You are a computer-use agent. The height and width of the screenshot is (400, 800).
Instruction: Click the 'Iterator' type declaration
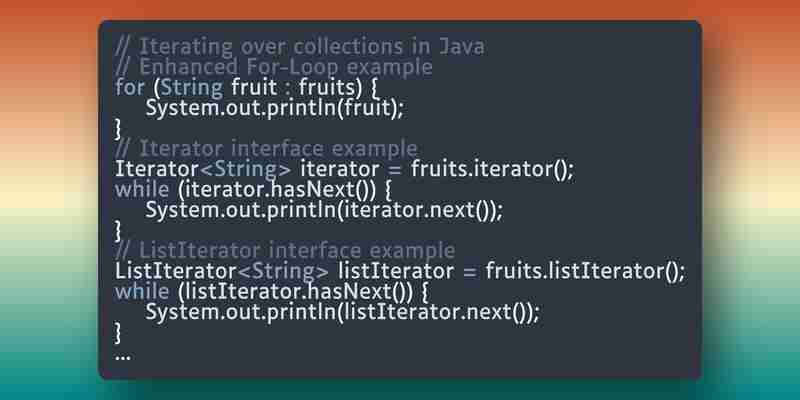(157, 169)
